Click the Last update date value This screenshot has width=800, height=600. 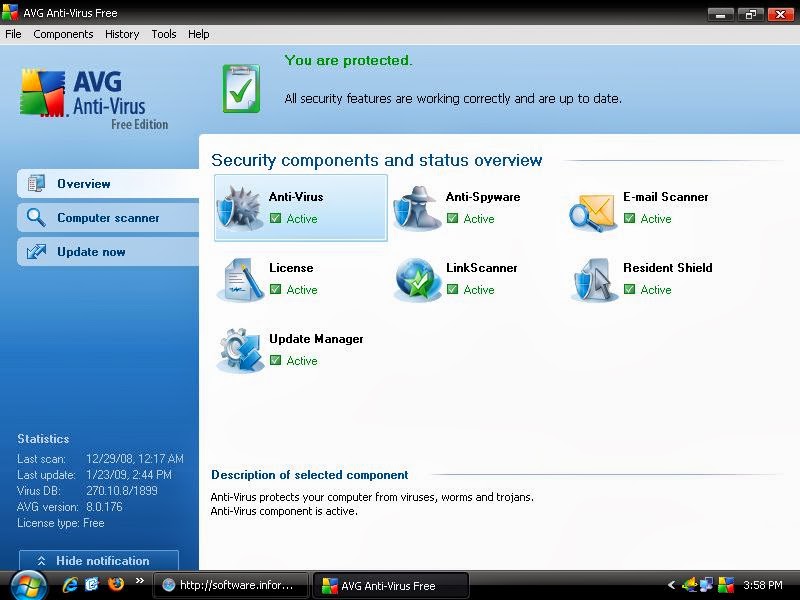click(x=129, y=475)
